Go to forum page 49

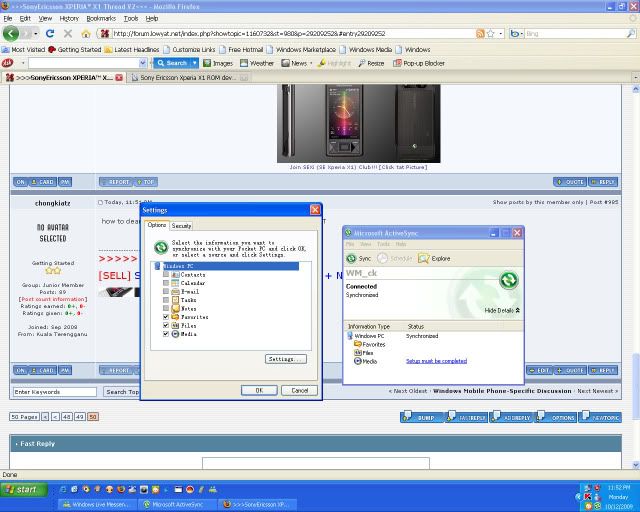pos(80,417)
